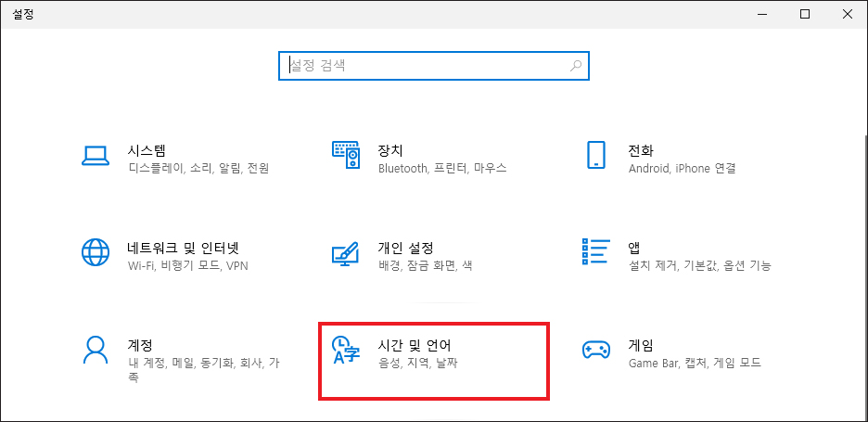
Task: Select the 시간 및 언어 title
Action: (415, 345)
